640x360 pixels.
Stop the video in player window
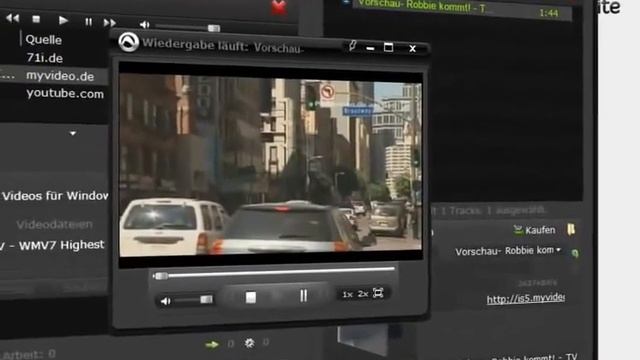tap(251, 297)
